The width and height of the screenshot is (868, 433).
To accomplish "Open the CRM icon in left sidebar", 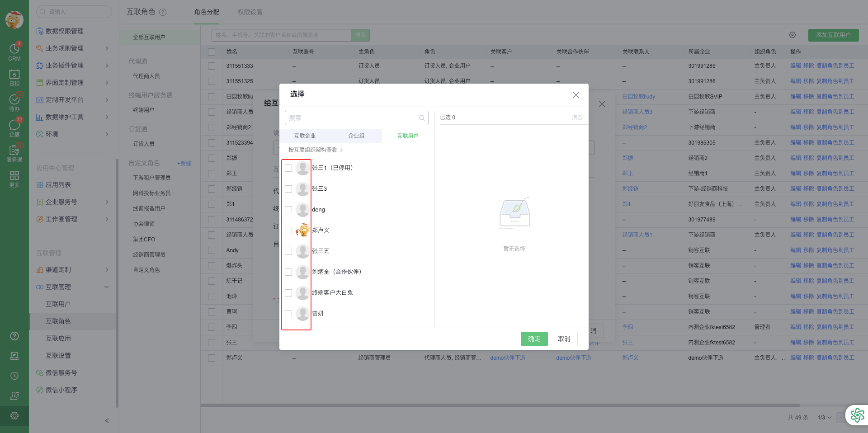I will tap(14, 51).
